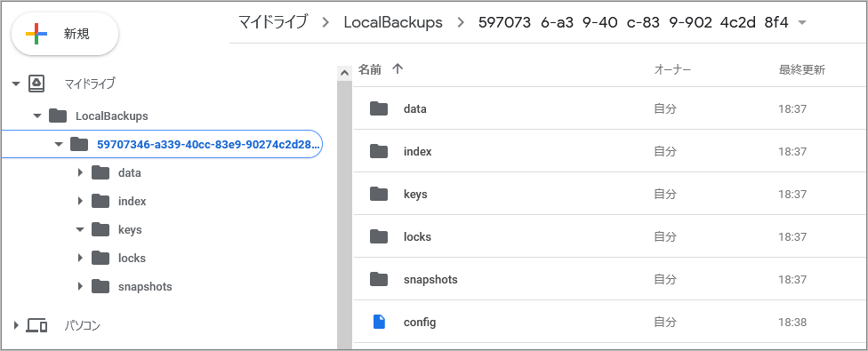Go to LocalBackups in the breadcrumb
Screen dimensions: 868x351
tap(393, 22)
